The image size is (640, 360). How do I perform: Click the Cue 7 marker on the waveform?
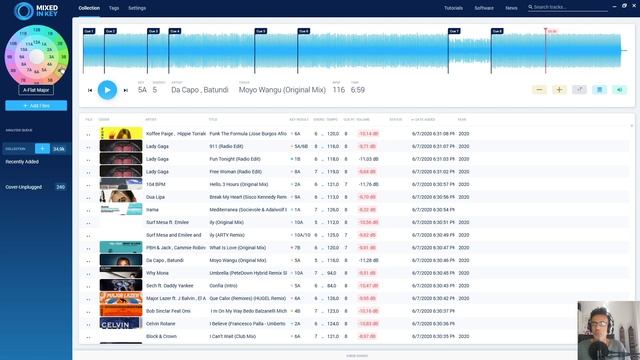(454, 31)
